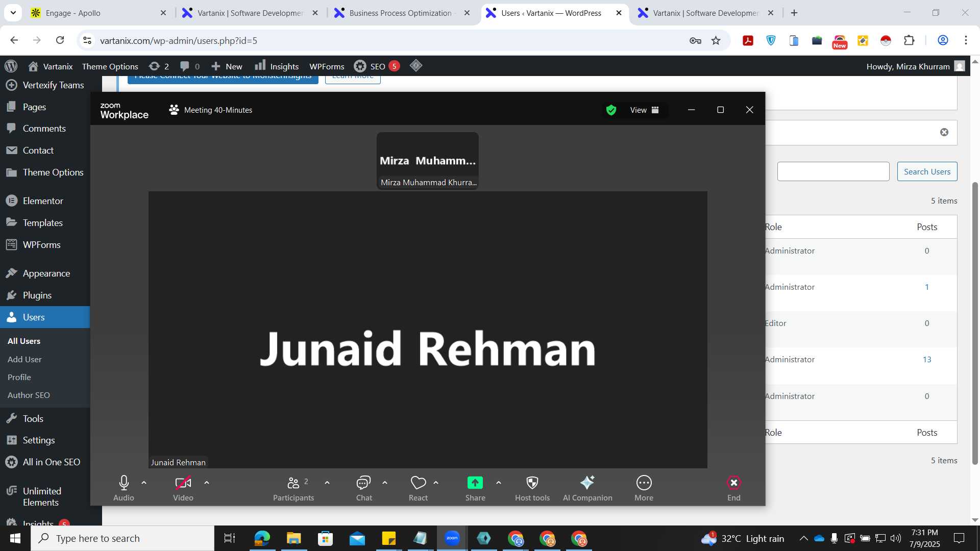Select Mirza Muhammad Khurram video thumbnail
Viewport: 980px width, 551px height.
click(428, 161)
